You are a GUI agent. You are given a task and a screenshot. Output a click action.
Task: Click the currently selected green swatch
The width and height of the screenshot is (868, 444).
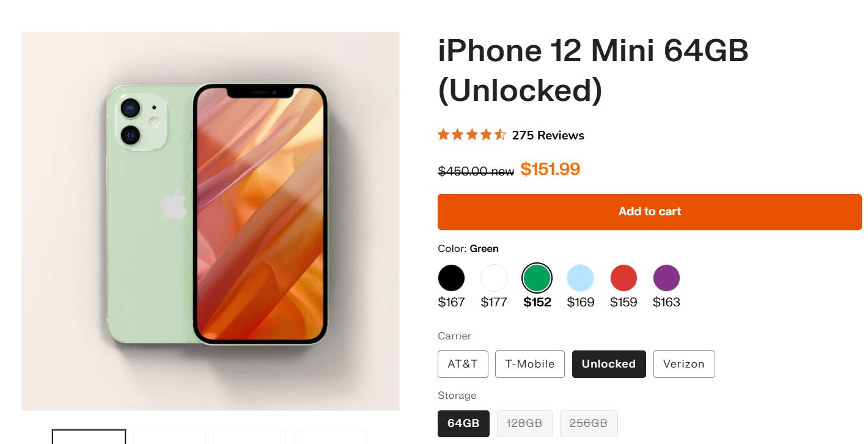(x=537, y=278)
